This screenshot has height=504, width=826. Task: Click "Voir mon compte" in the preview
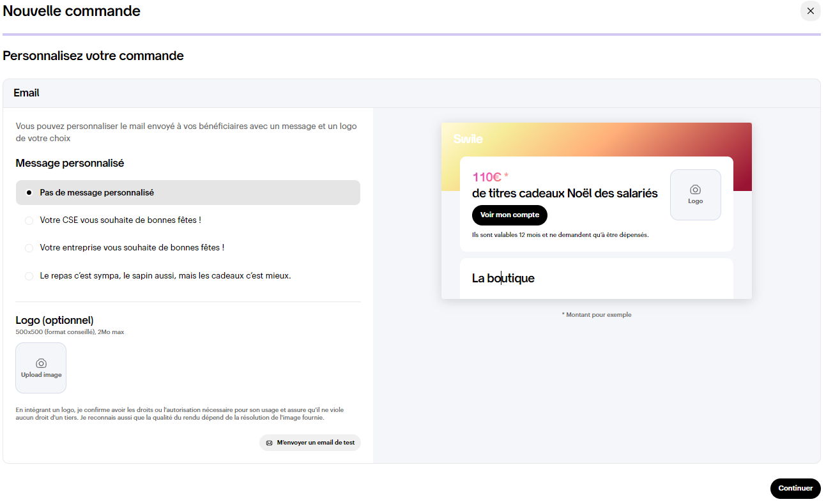(x=509, y=215)
